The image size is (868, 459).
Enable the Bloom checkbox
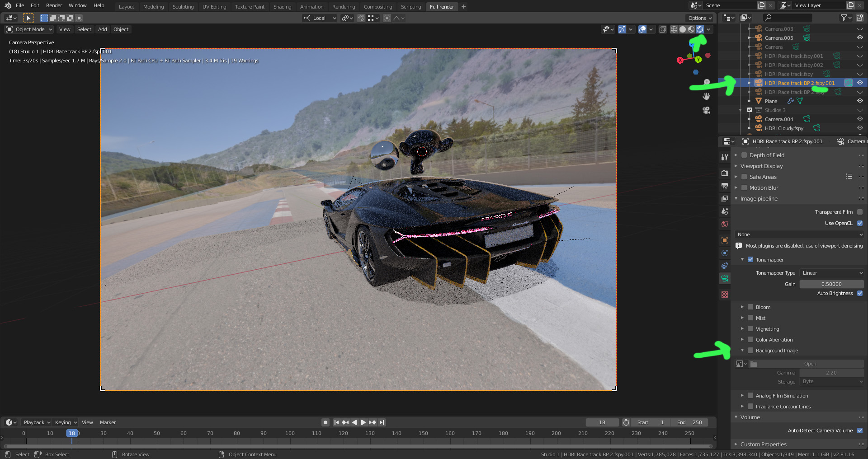pos(750,307)
